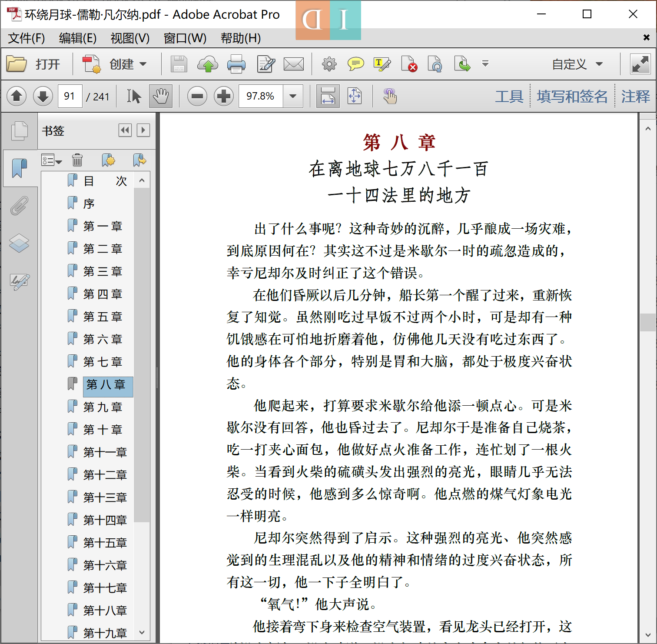657x644 pixels.
Task: Click the zoom value field 97.8%
Action: coord(261,96)
